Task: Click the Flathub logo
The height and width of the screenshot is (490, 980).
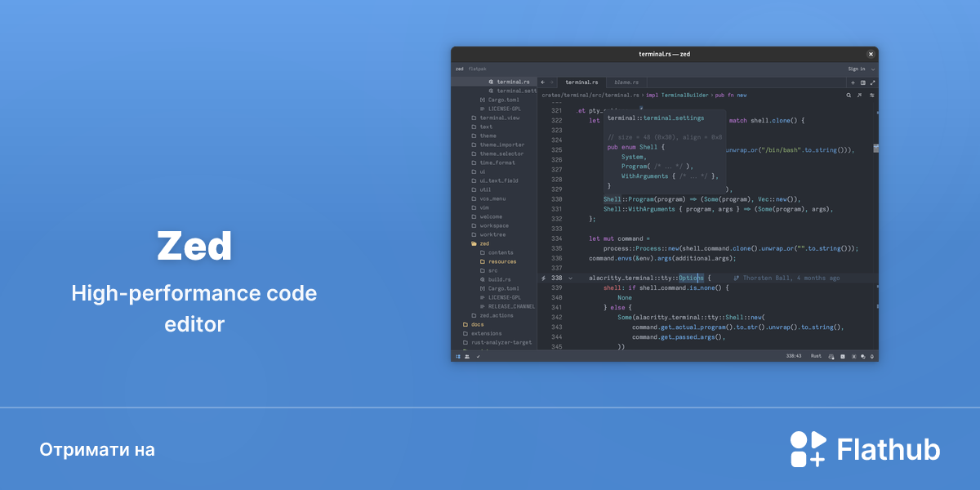Action: tap(864, 449)
